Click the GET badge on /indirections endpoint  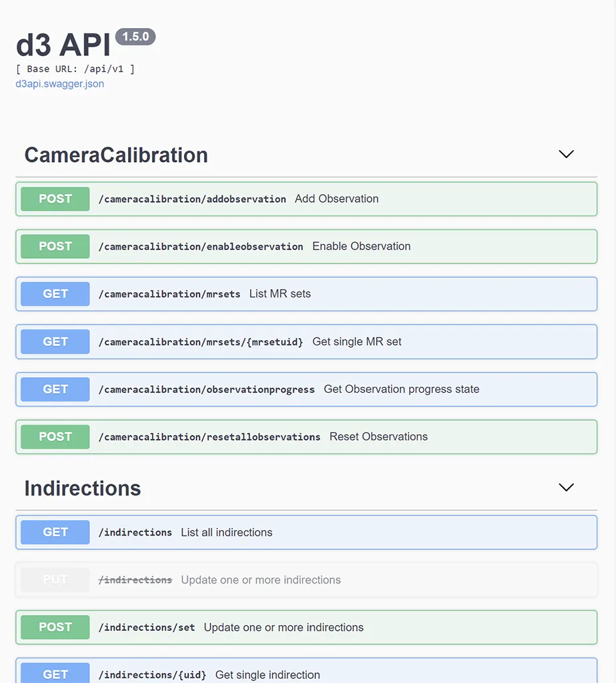click(x=54, y=532)
